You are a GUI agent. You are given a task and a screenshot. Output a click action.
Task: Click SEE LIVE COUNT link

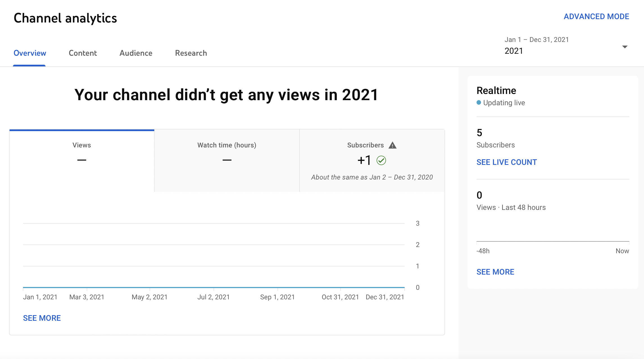pos(506,162)
